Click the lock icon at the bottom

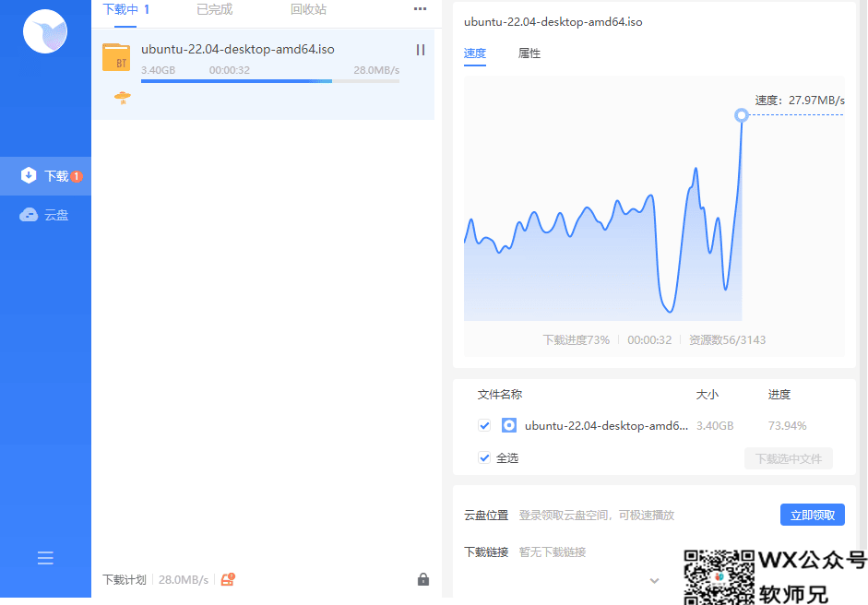click(x=422, y=579)
